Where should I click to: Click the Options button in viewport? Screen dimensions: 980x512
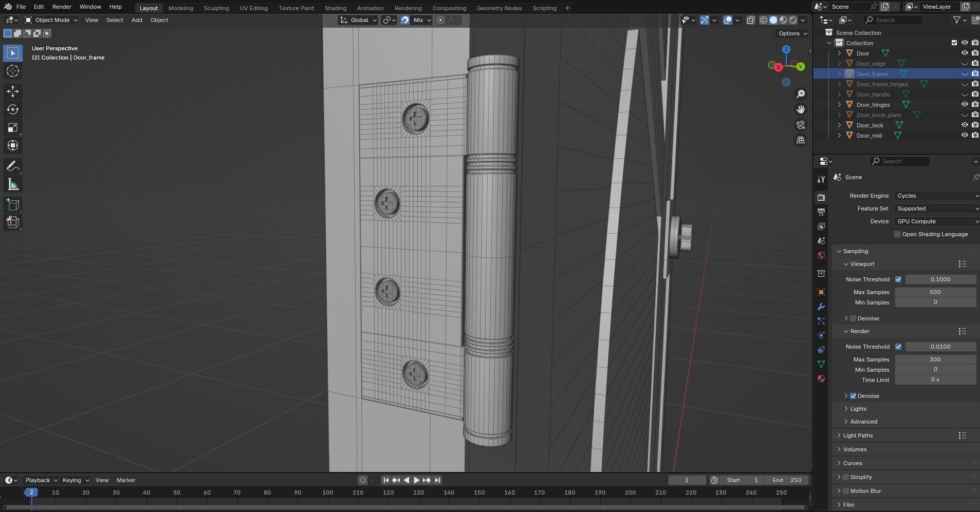pos(792,33)
